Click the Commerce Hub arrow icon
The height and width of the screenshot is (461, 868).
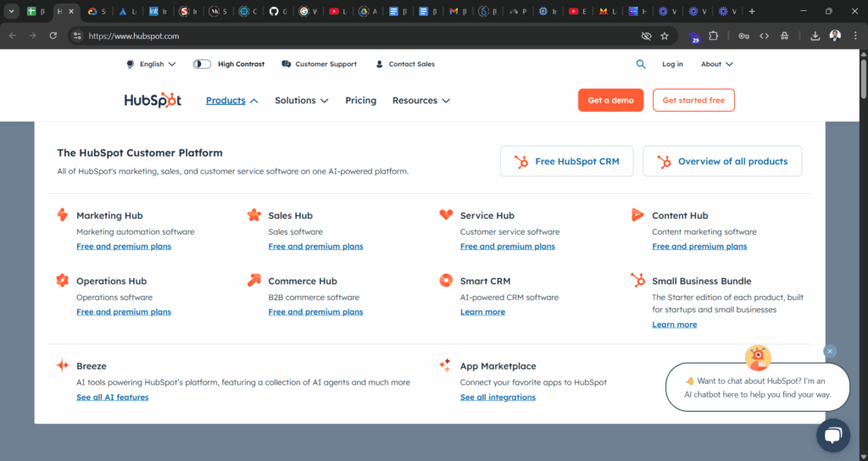point(254,280)
